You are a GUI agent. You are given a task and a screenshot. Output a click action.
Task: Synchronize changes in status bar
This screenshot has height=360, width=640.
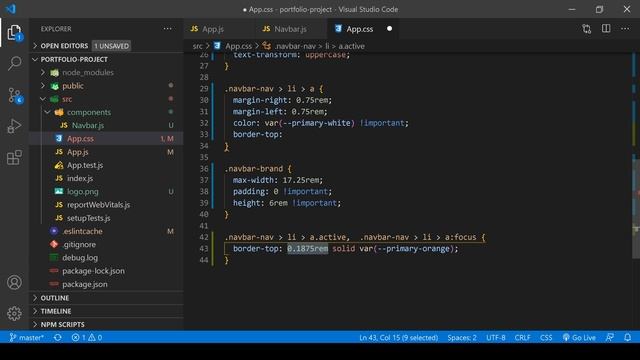coord(58,338)
